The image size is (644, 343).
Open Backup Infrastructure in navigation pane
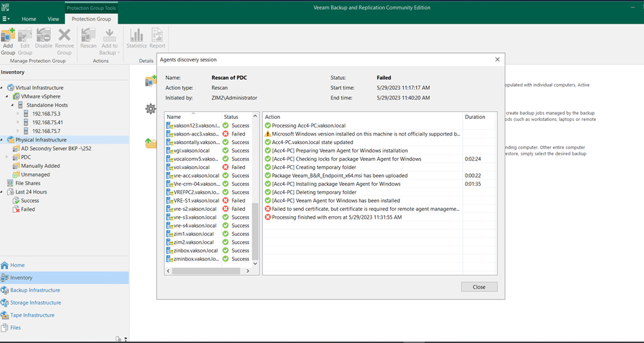(30, 290)
